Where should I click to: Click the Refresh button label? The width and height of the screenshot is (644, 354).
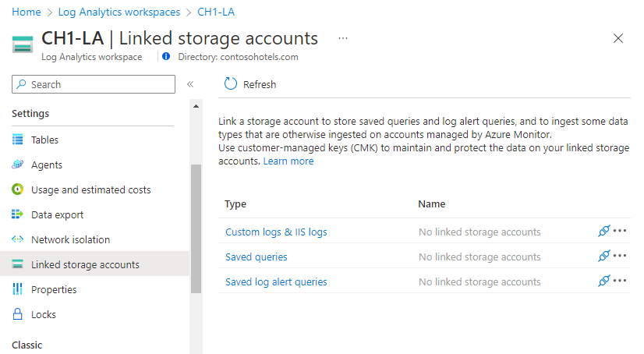pos(260,84)
